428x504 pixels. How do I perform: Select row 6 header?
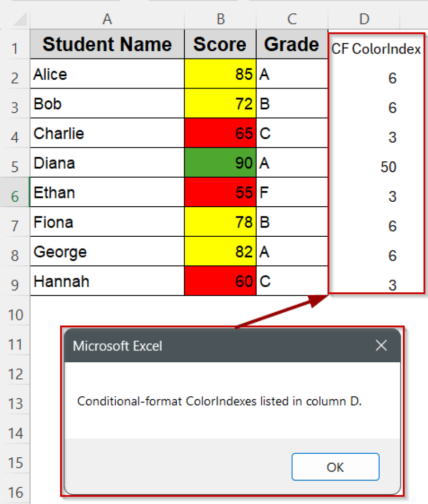[x=15, y=192]
